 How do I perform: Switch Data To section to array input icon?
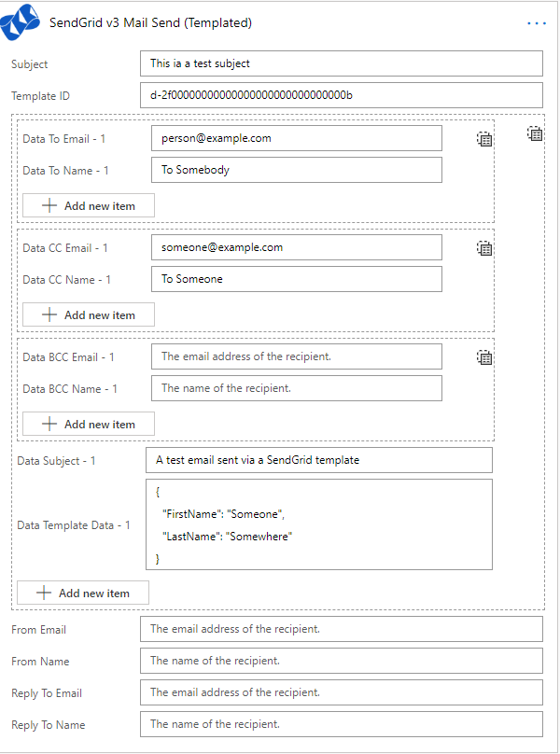click(484, 139)
